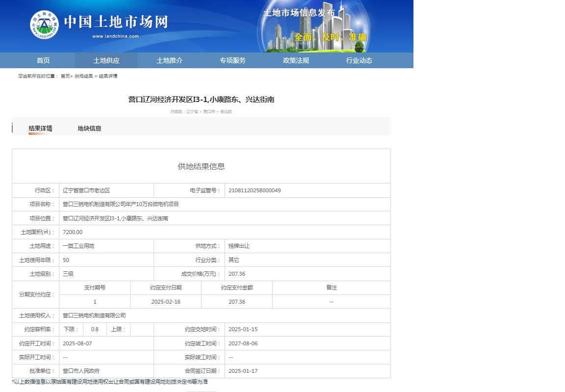Click the 供地结果信息 table heading
Screen dimensions: 565x392
[201, 166]
